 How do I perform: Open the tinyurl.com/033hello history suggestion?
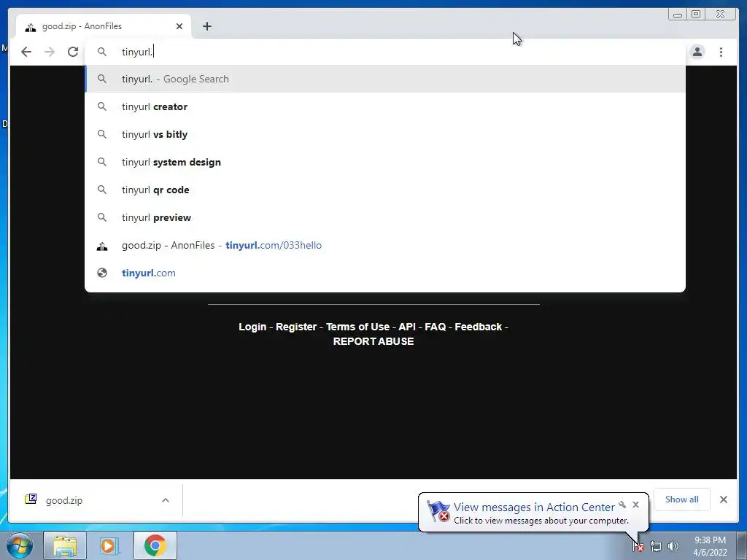(x=385, y=245)
